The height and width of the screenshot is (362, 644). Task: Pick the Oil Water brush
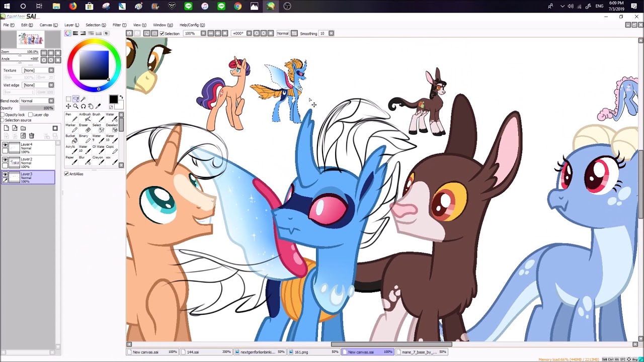click(99, 150)
